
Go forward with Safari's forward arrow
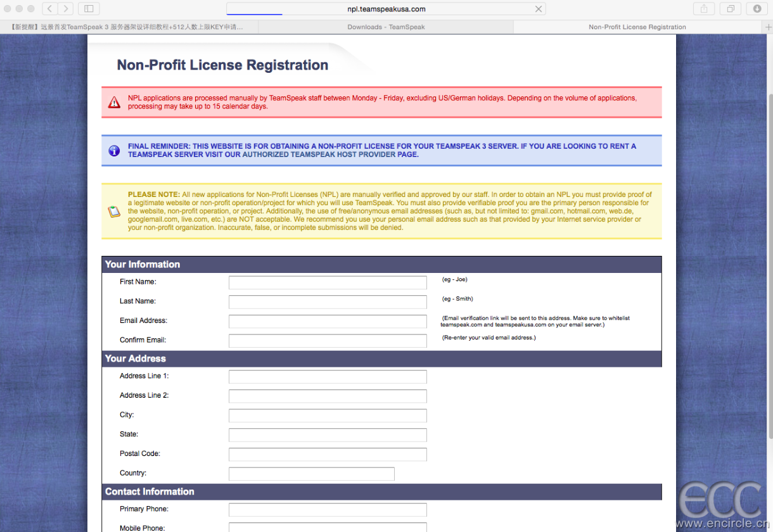click(65, 9)
